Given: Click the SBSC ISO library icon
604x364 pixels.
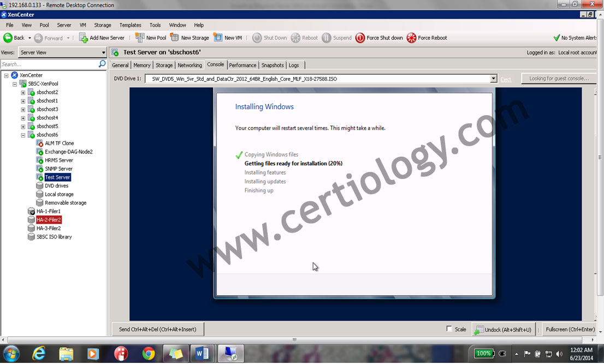Looking at the screenshot, I should point(32,237).
